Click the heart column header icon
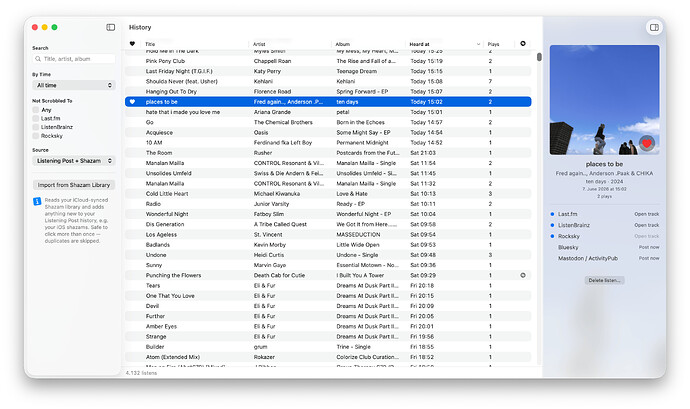This screenshot has height=409, width=690. click(x=132, y=44)
